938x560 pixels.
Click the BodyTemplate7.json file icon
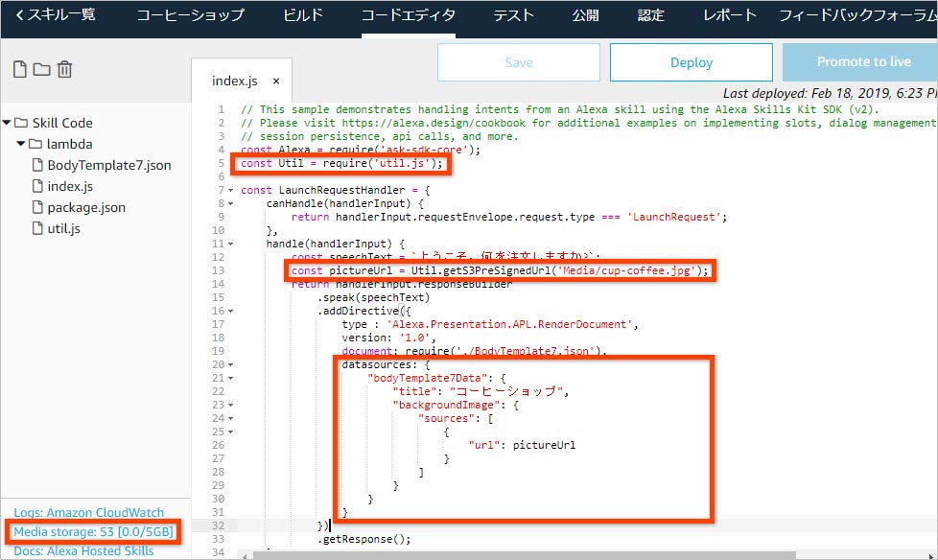point(37,165)
